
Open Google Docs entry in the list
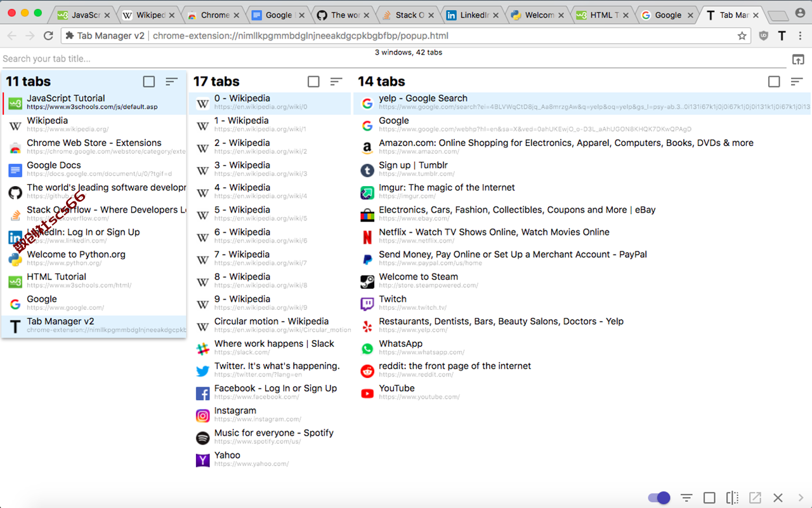pyautogui.click(x=95, y=170)
